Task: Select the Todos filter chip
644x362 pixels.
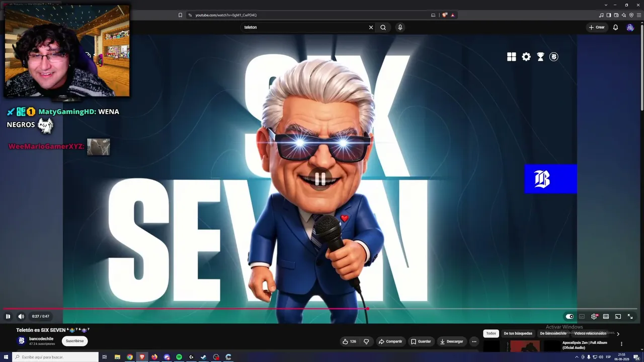Action: point(491,333)
